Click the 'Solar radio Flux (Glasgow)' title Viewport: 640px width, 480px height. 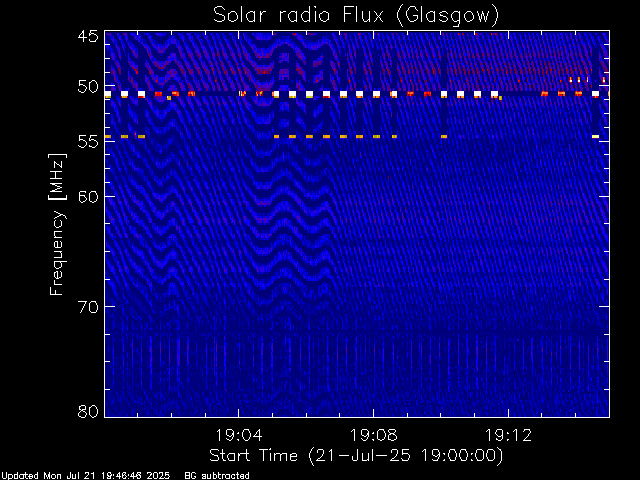(356, 16)
